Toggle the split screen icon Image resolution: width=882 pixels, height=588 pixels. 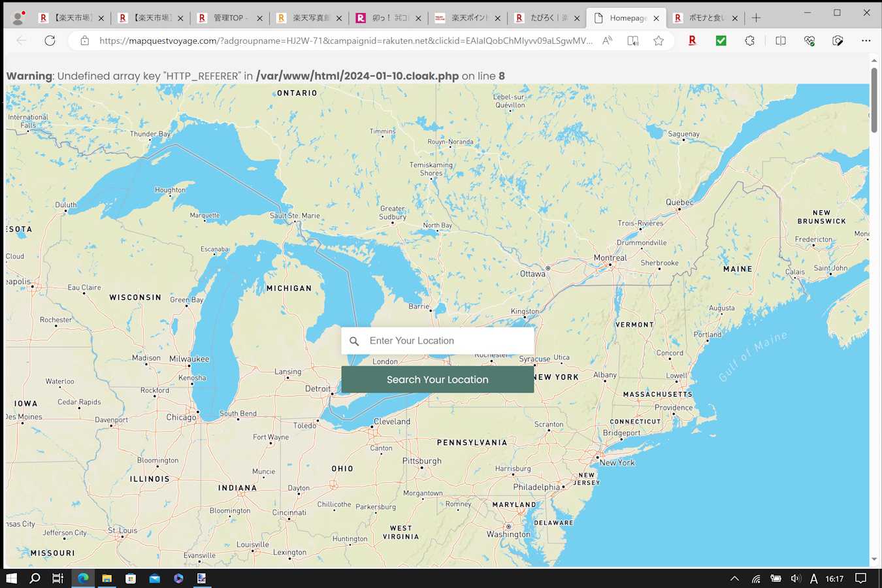780,41
